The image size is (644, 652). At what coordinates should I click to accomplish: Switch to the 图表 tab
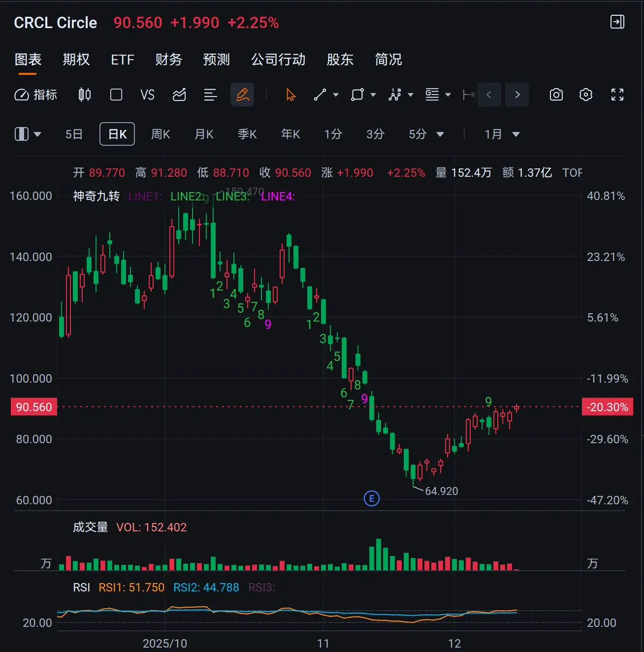28,59
